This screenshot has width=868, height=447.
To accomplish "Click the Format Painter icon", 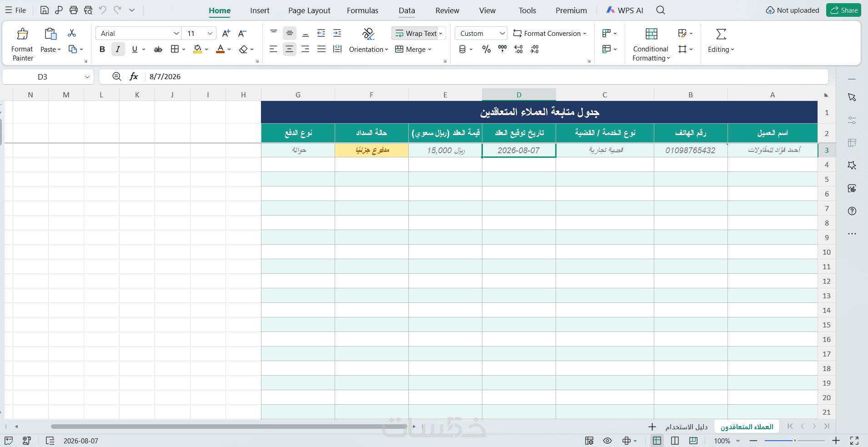I will point(22,34).
